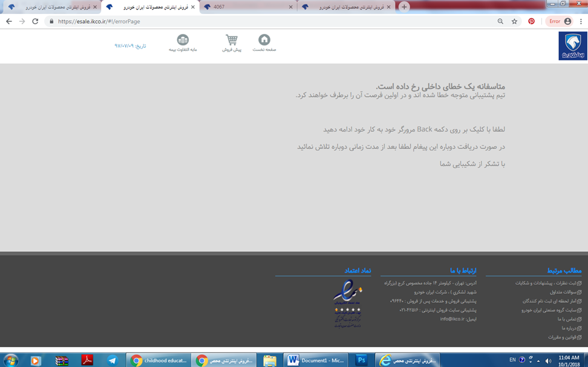Bookmark this page with the star icon
The width and height of the screenshot is (588, 367).
tap(514, 21)
